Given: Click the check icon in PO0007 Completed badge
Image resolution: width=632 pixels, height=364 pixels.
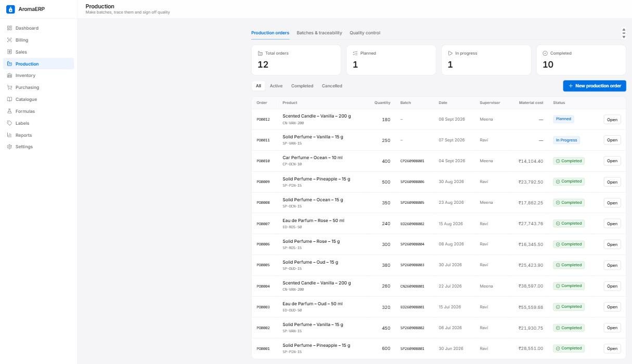Looking at the screenshot, I should click(558, 224).
